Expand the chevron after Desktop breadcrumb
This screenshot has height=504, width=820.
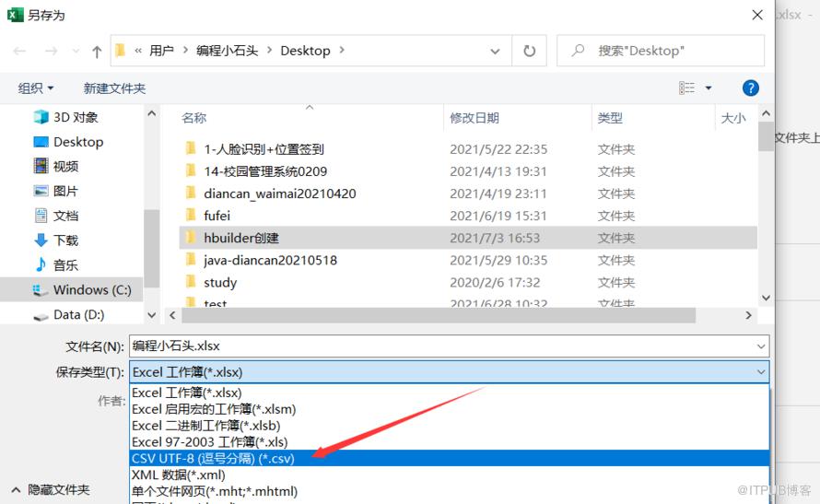342,50
